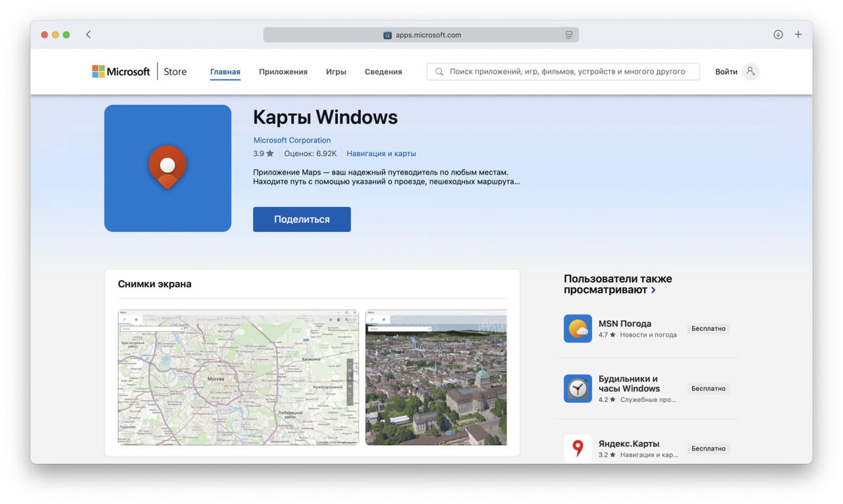Open the Сведения tab
This screenshot has height=504, width=843.
click(384, 72)
